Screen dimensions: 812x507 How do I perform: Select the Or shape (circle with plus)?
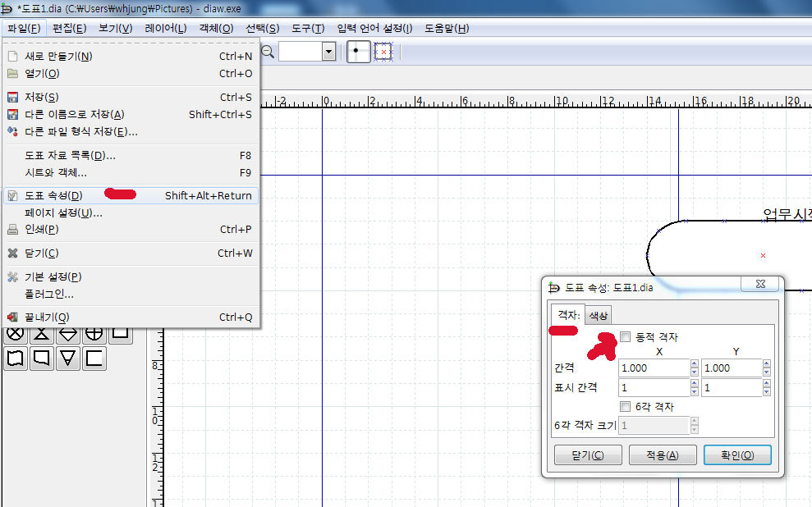94,334
